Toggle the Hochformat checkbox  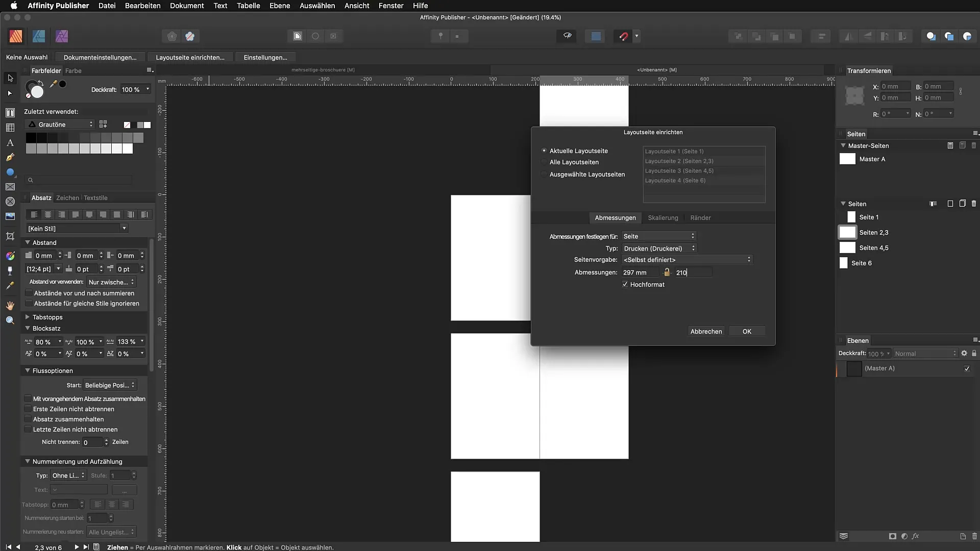pos(625,284)
